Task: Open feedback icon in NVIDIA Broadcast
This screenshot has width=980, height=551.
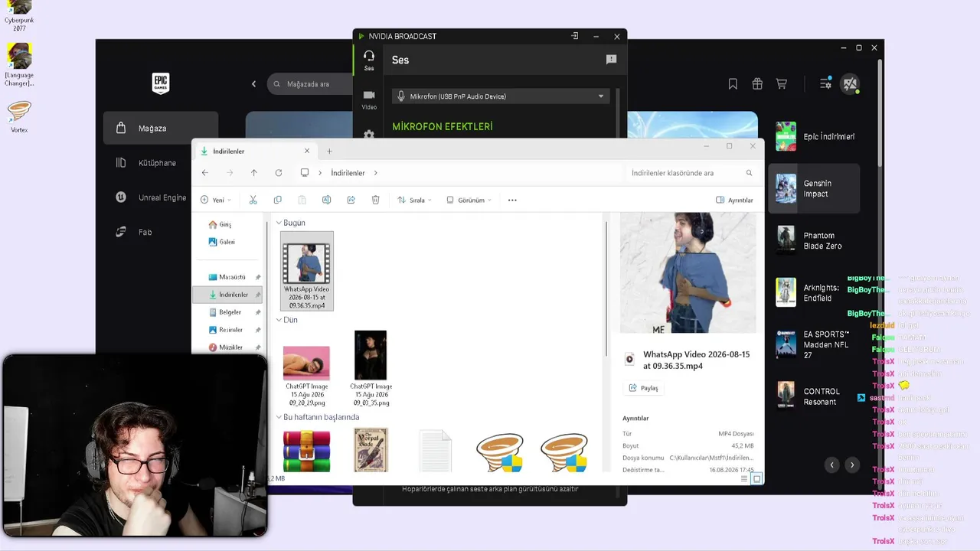Action: (611, 60)
